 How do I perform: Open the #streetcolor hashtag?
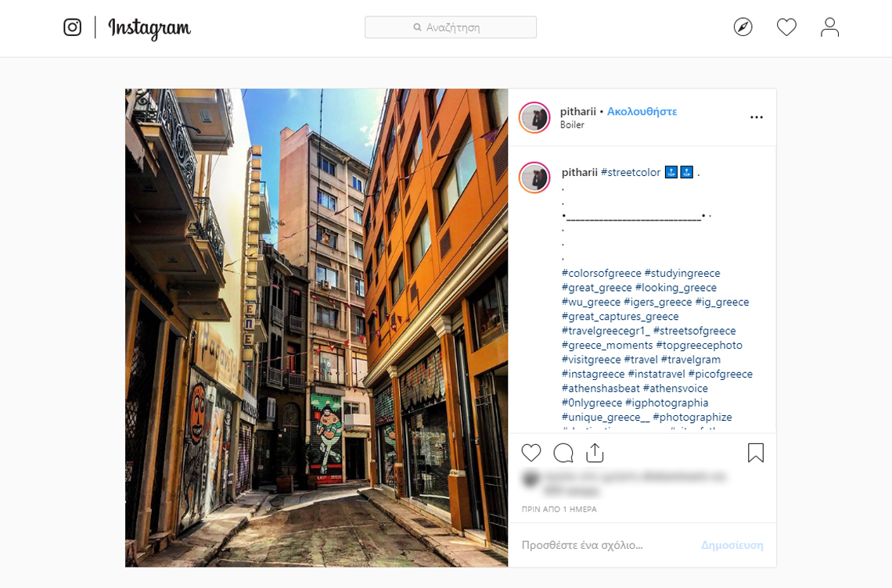[x=630, y=172]
